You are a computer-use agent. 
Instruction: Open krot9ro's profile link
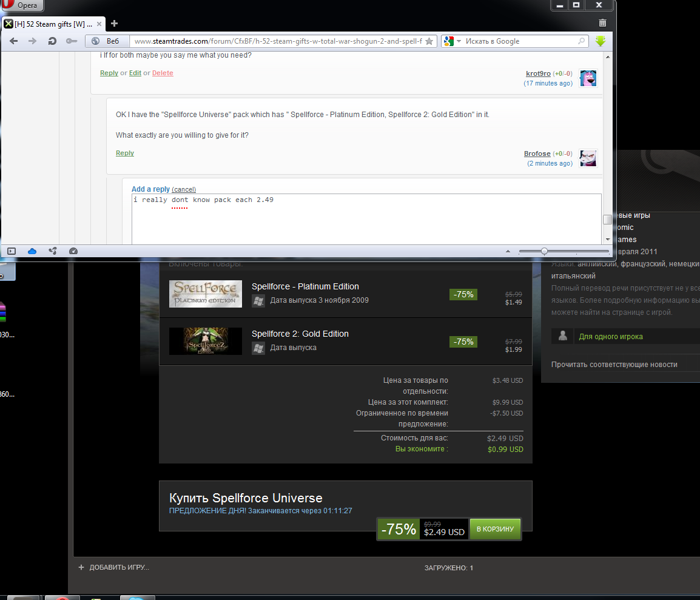(x=538, y=73)
